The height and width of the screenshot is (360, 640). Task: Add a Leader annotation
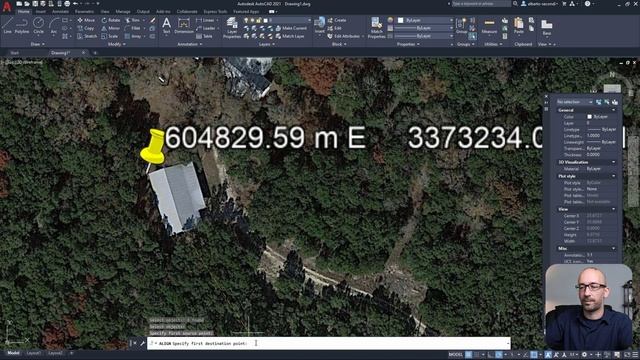(206, 28)
